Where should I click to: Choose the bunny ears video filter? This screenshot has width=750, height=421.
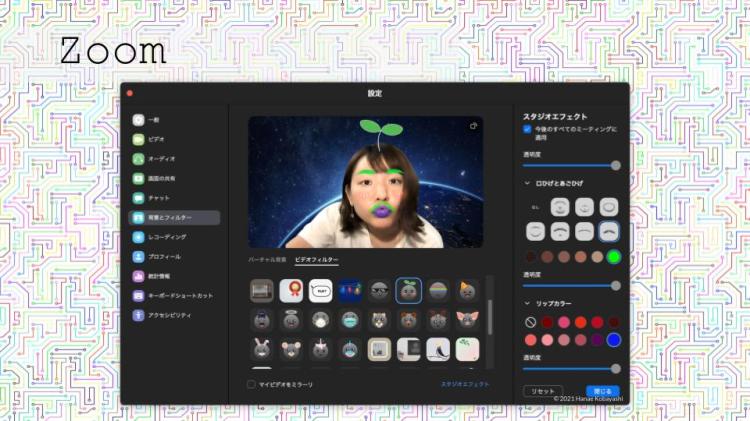tap(261, 349)
